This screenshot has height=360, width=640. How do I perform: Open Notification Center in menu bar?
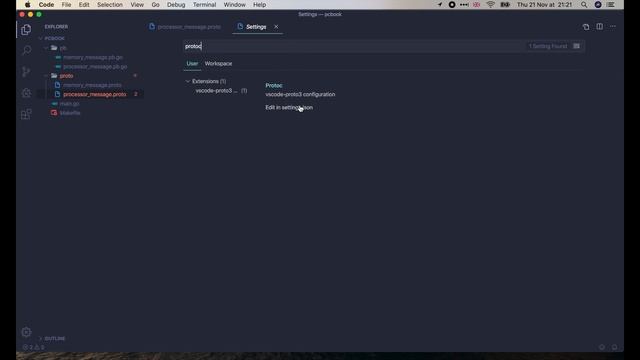coord(611,5)
